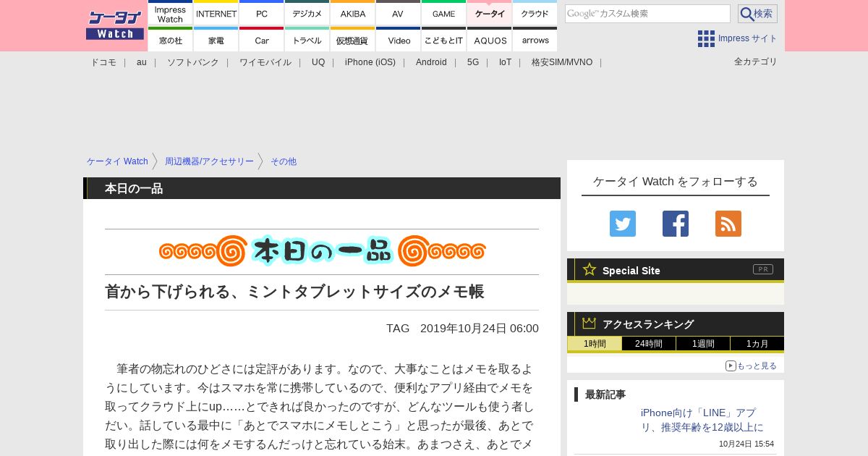Open the GAME Watch tab
The width and height of the screenshot is (868, 456).
pos(444,13)
